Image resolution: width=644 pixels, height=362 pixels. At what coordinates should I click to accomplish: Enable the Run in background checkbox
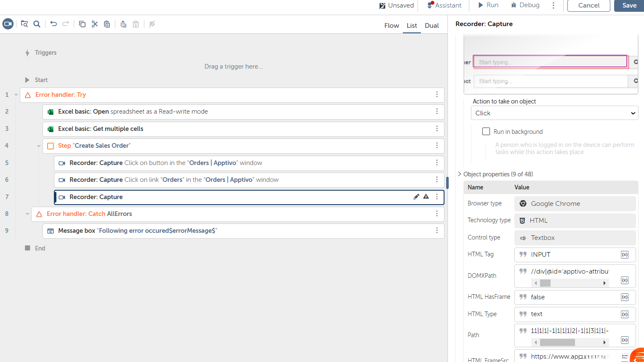(486, 131)
